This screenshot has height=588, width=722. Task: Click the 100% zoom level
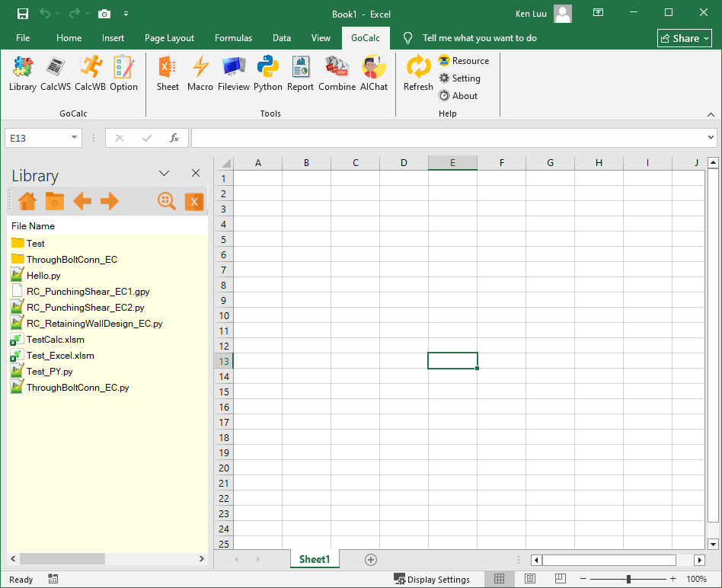point(696,580)
